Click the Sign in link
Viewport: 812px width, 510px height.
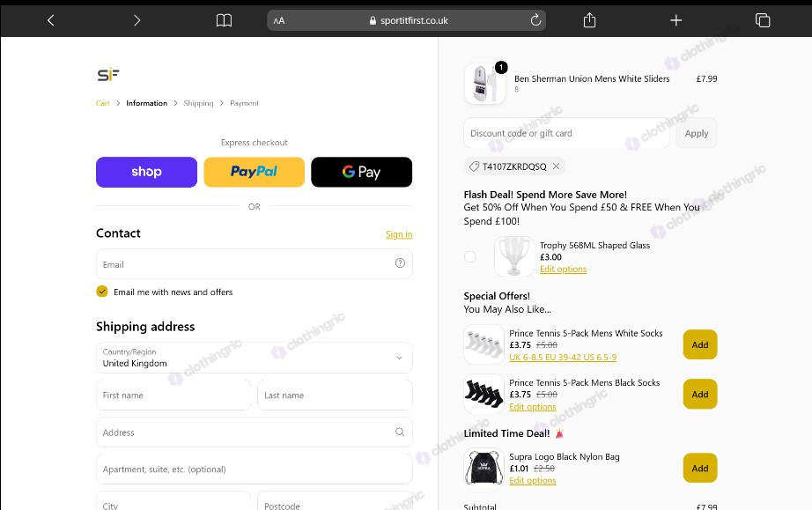[399, 234]
